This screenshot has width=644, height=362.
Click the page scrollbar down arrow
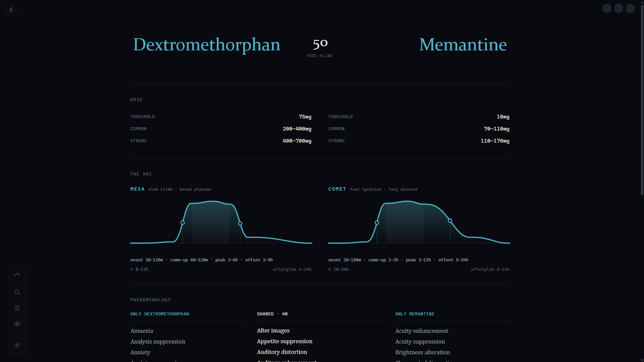coord(642,360)
